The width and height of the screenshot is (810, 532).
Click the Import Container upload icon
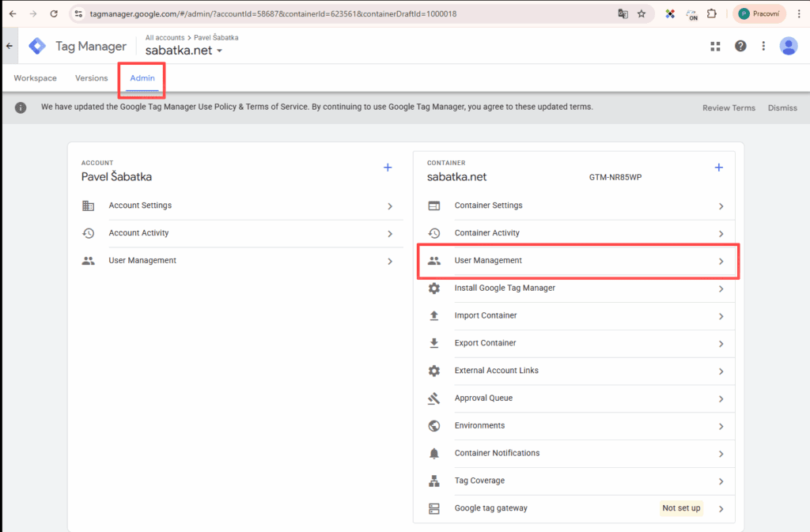(434, 315)
